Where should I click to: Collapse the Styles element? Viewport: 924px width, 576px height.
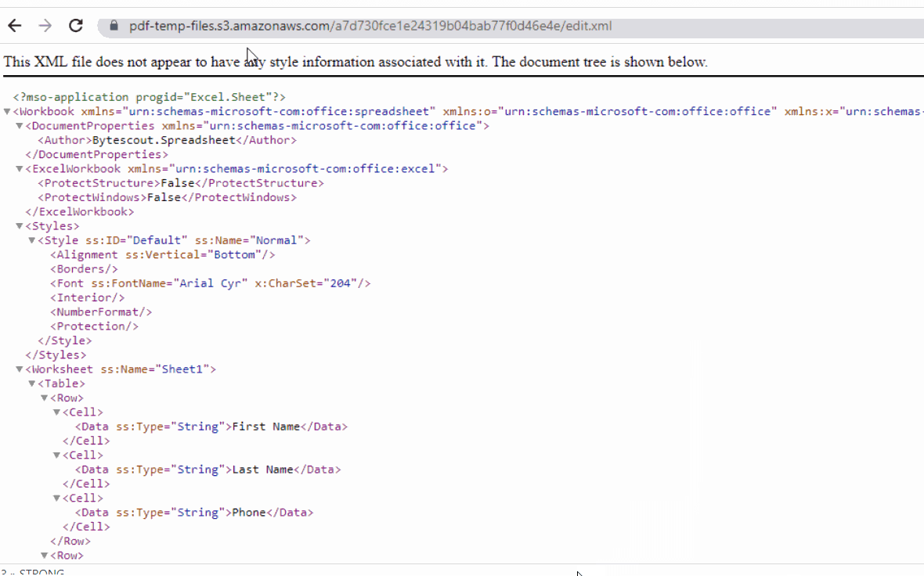pyautogui.click(x=19, y=225)
